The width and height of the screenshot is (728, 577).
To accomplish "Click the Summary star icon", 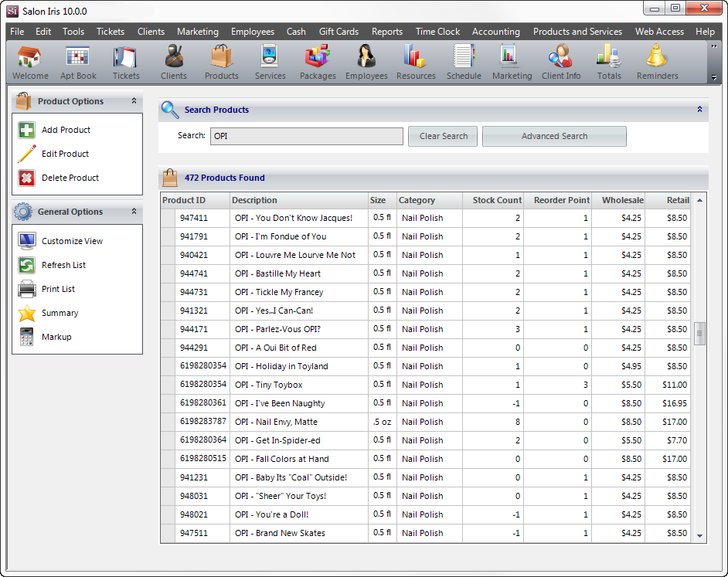I will (27, 313).
